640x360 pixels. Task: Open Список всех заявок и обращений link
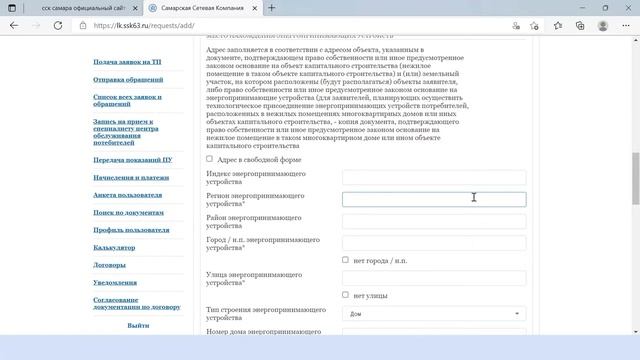point(127,100)
